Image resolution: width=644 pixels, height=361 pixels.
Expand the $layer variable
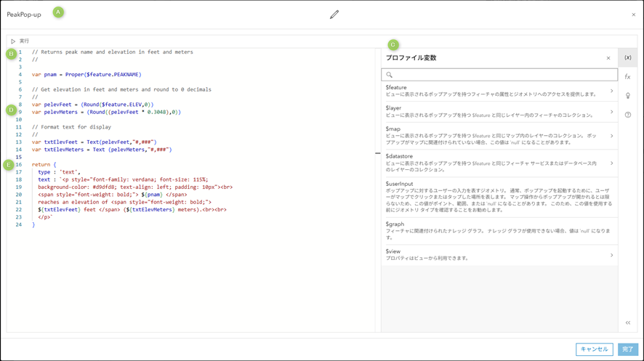[x=611, y=112]
